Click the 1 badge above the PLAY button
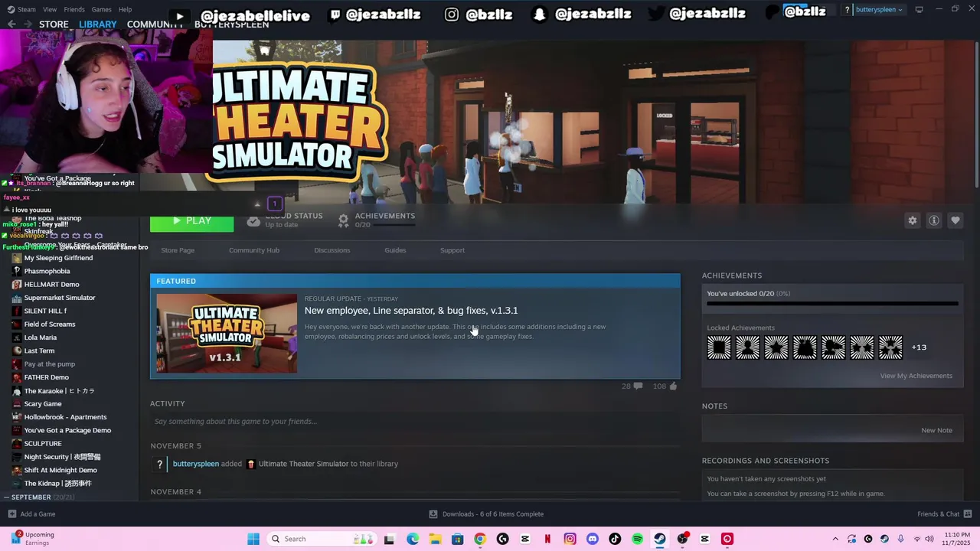 pos(275,204)
